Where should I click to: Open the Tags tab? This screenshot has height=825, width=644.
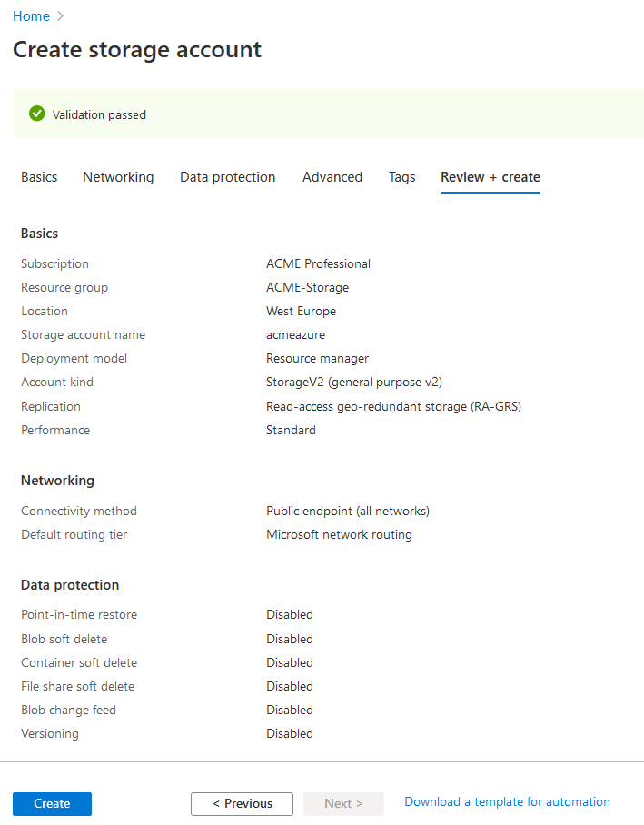(401, 177)
